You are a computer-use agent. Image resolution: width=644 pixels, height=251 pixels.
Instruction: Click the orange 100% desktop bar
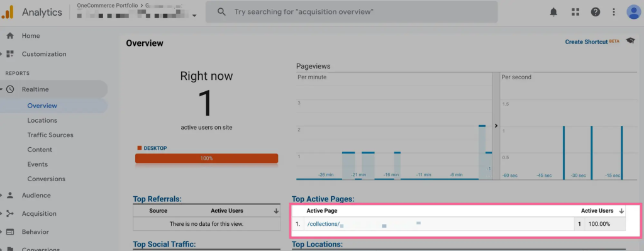[x=206, y=158]
